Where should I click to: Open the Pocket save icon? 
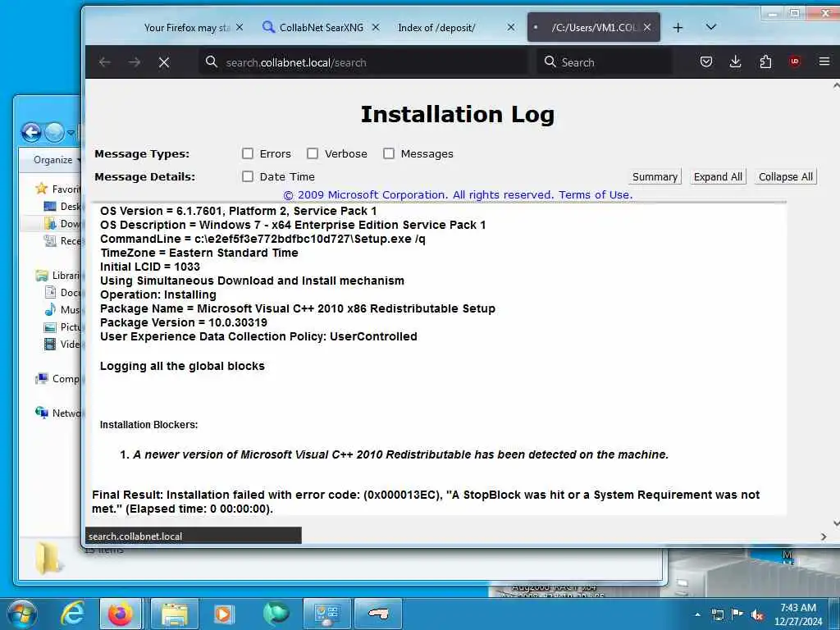click(x=706, y=62)
